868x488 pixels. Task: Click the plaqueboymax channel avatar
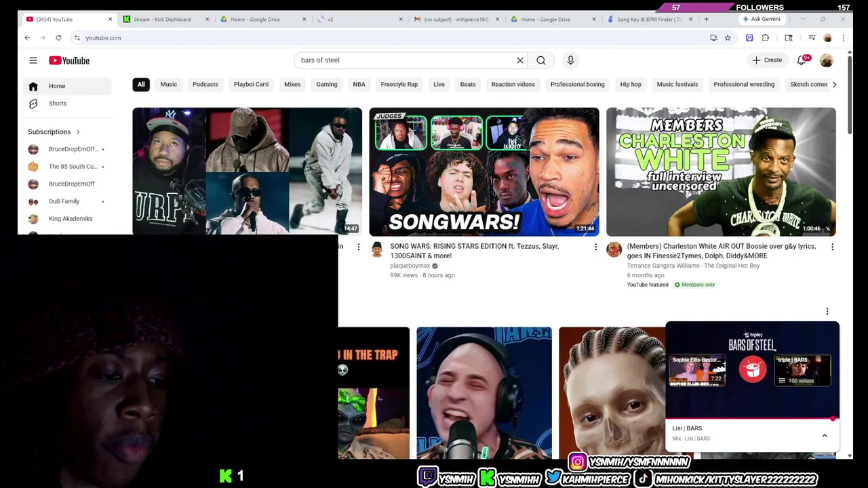click(377, 249)
